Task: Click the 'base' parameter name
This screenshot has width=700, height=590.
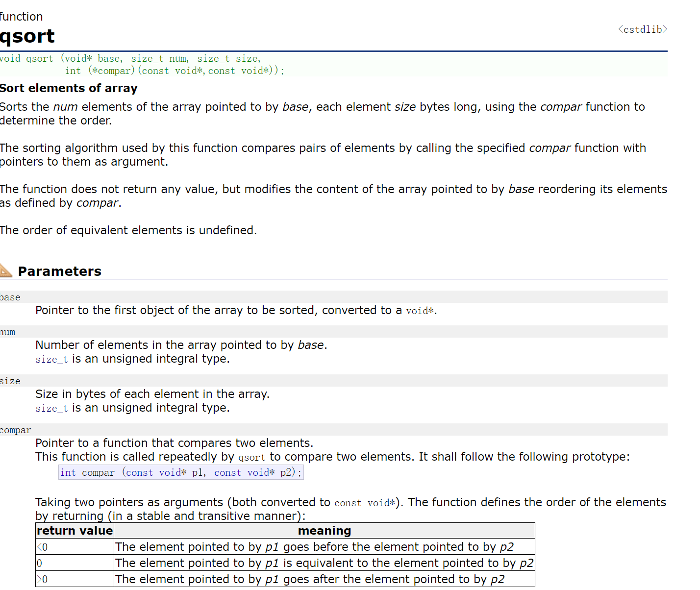Action: click(x=10, y=297)
